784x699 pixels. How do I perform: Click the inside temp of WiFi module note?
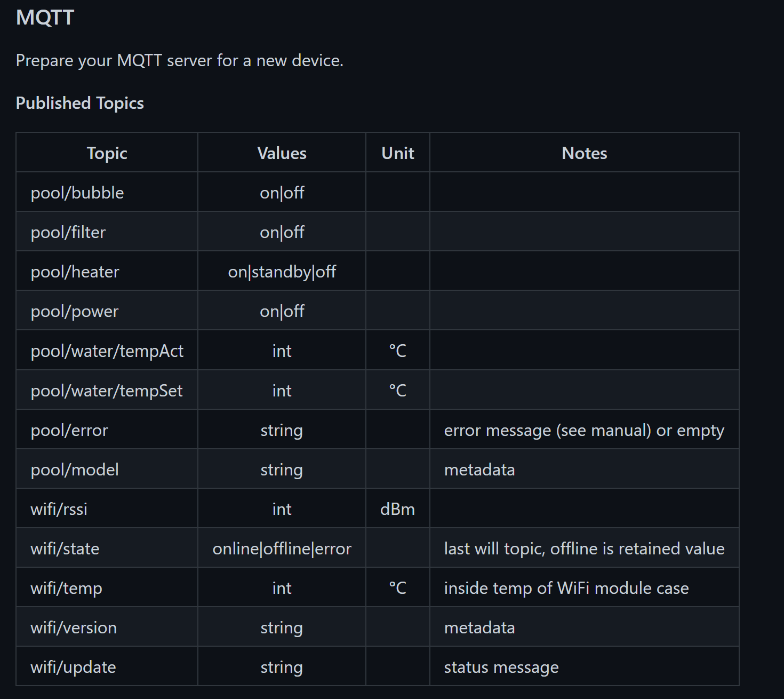click(566, 588)
